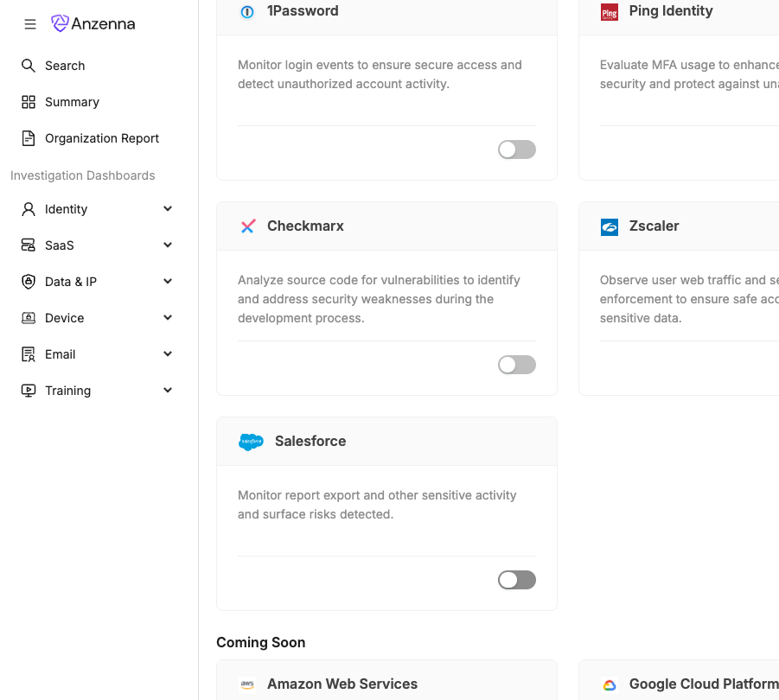779x700 pixels.
Task: Open the Search page
Action: click(65, 66)
